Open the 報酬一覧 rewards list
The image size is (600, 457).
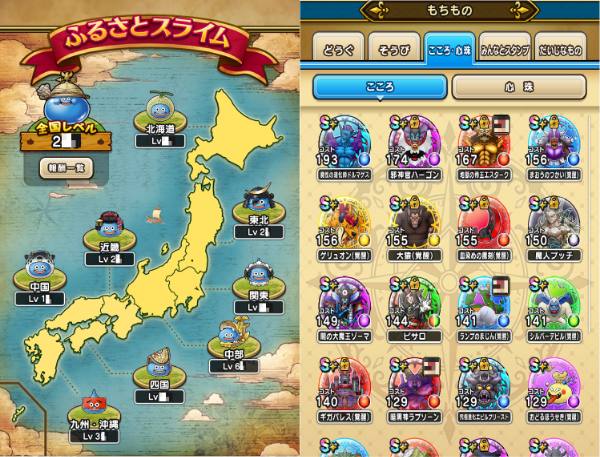point(66,168)
